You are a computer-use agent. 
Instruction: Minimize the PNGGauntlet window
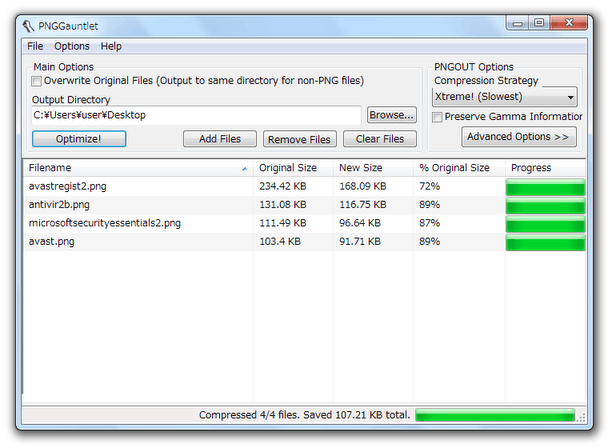coord(518,23)
